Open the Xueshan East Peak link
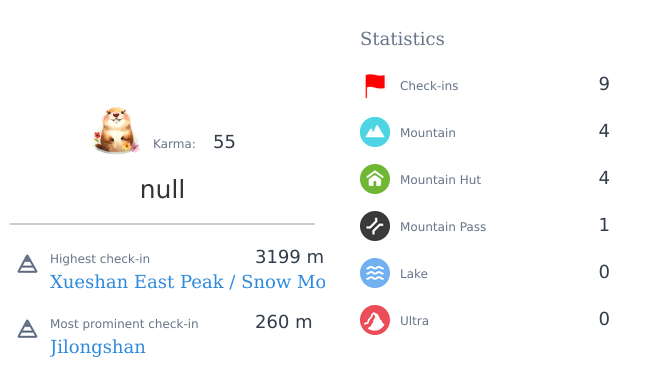Viewport: 650px width, 385px height. (187, 282)
